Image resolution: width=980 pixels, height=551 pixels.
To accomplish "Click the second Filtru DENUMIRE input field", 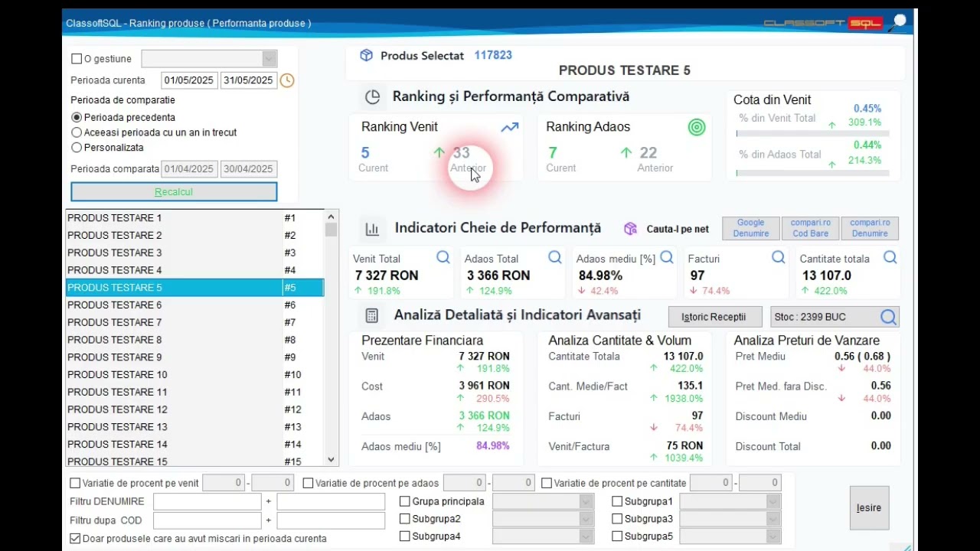I will [331, 502].
